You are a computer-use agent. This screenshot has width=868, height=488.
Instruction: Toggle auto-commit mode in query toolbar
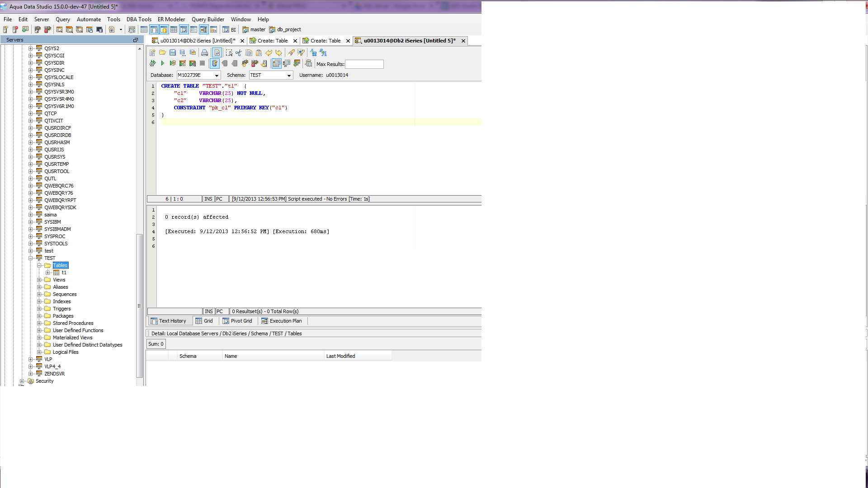click(215, 63)
